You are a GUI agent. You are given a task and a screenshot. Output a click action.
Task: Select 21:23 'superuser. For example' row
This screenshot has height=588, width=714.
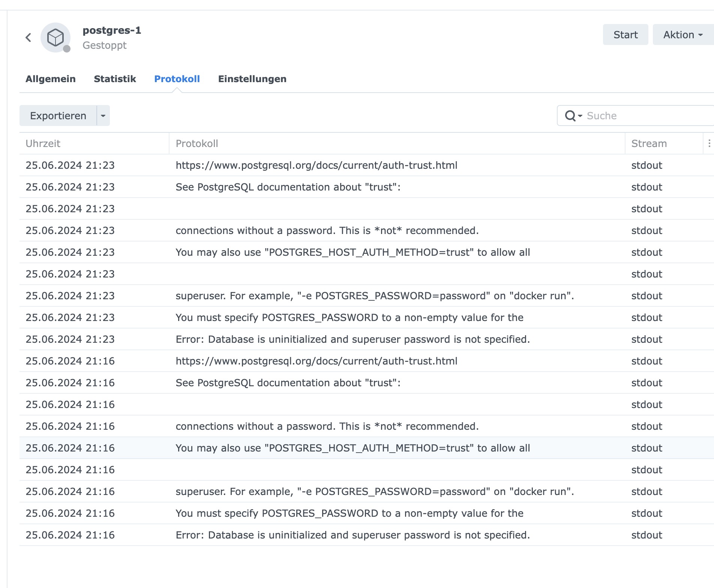point(367,296)
